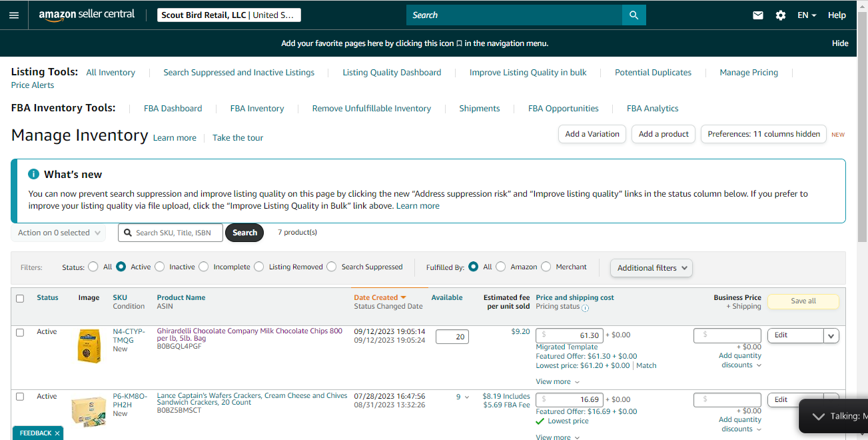This screenshot has width=868, height=440.
Task: Open messages via envelope icon
Action: click(x=758, y=15)
